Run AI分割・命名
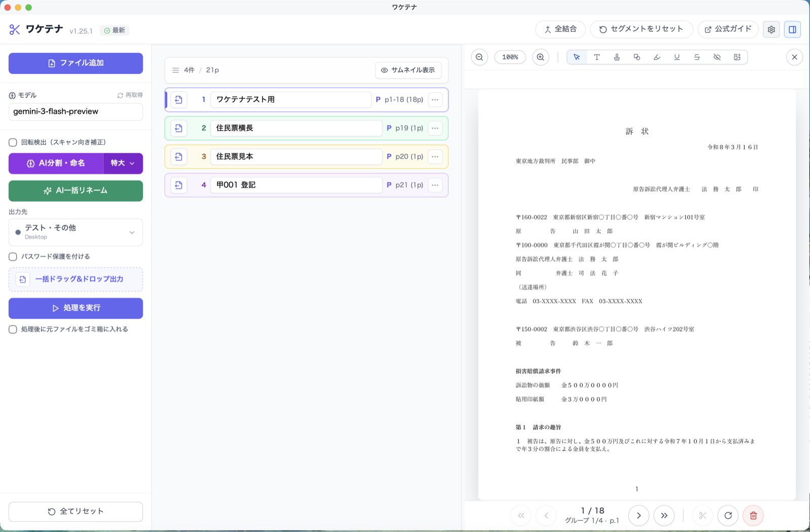 56,163
